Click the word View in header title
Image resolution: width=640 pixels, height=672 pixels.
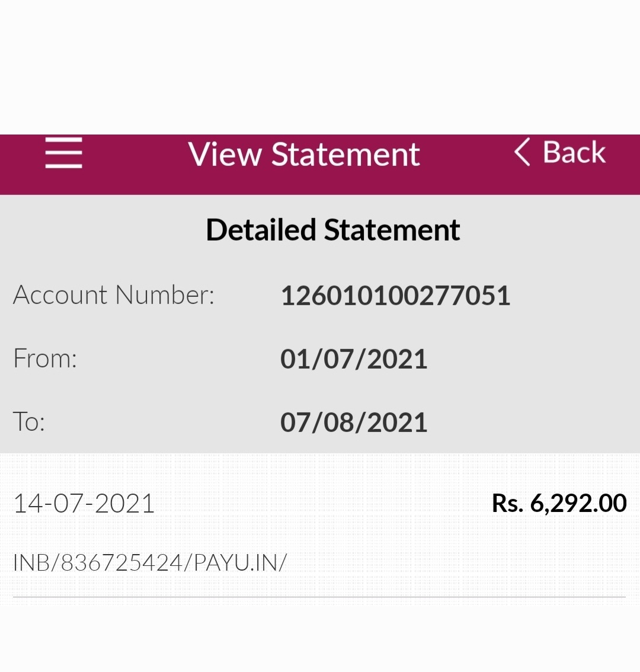click(x=225, y=155)
